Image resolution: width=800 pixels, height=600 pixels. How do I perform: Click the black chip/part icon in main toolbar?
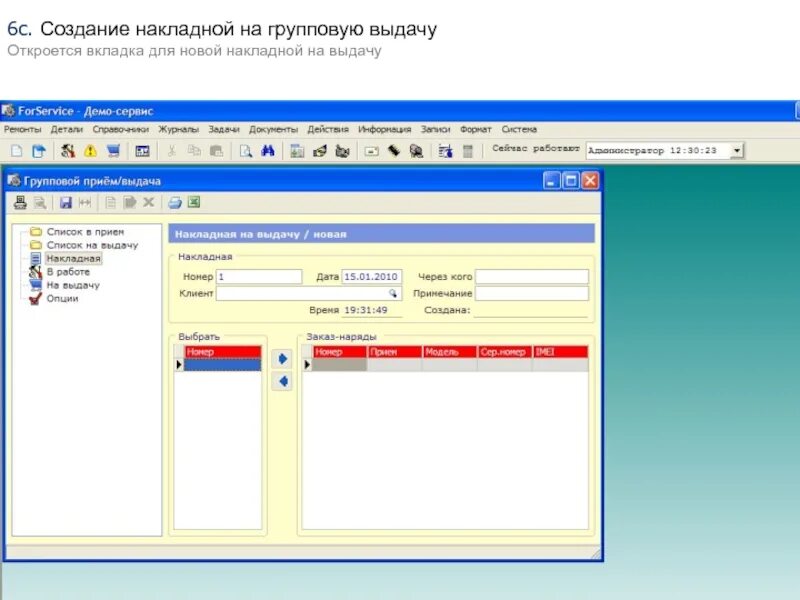394,151
